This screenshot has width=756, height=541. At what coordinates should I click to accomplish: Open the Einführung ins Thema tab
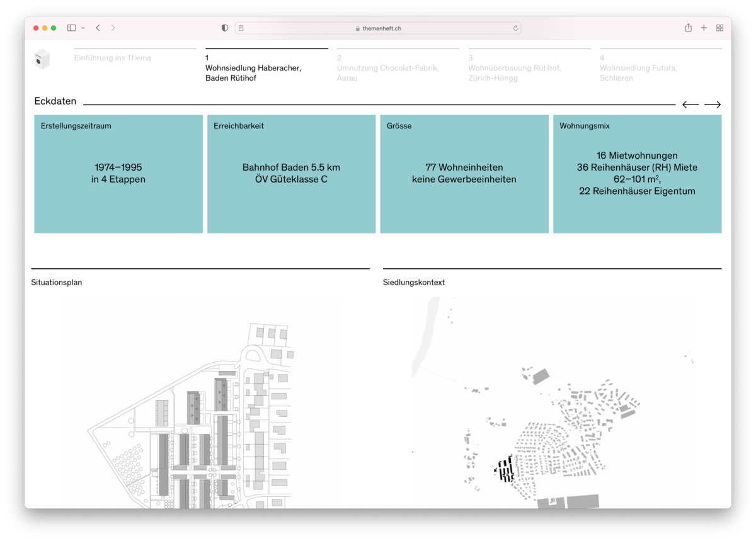(x=113, y=58)
